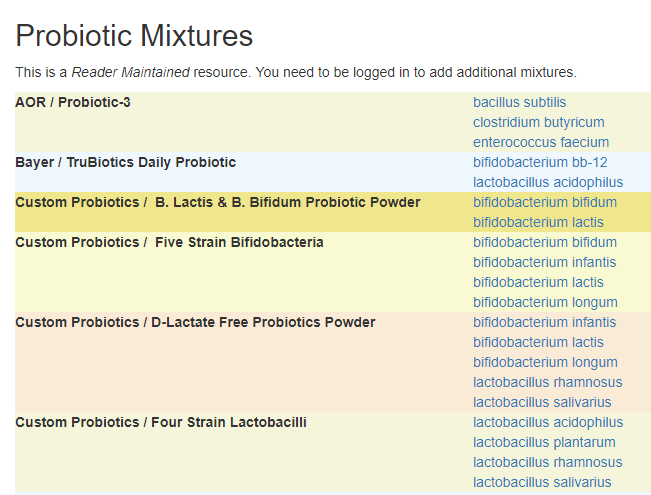Click the Probiotic Mixtures page heading
Viewport: 651px width, 495px height.
click(x=134, y=37)
